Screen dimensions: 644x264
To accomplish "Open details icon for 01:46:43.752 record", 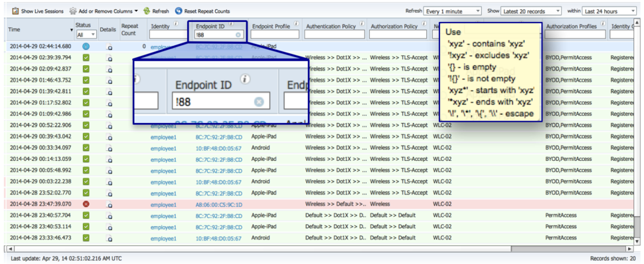I will click(x=110, y=80).
